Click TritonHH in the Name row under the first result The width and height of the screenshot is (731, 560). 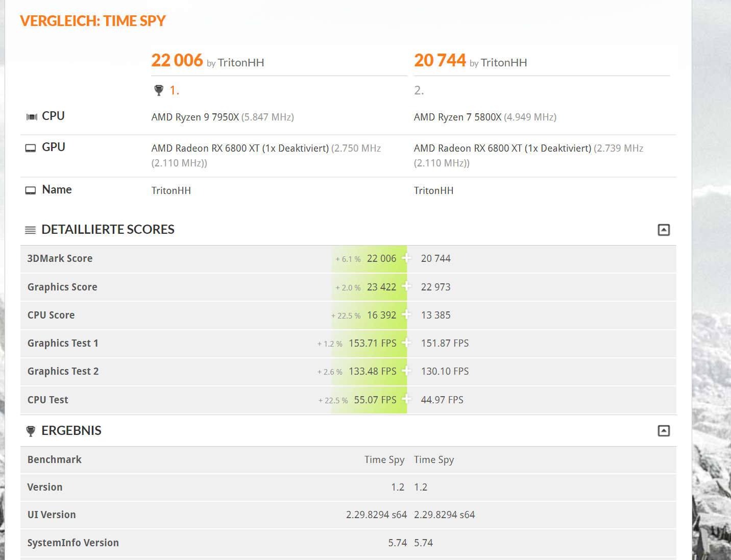pyautogui.click(x=171, y=190)
